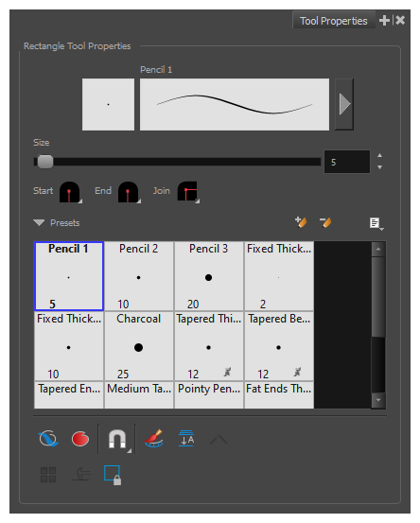Viewport: 420px width, 523px height.
Task: Open the presets menu icon
Action: pos(376,223)
